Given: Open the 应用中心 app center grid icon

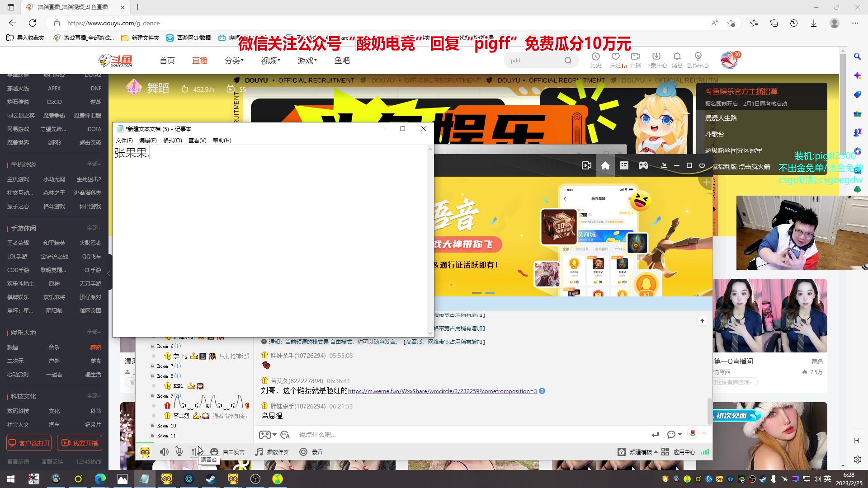Looking at the screenshot, I should coord(665,452).
